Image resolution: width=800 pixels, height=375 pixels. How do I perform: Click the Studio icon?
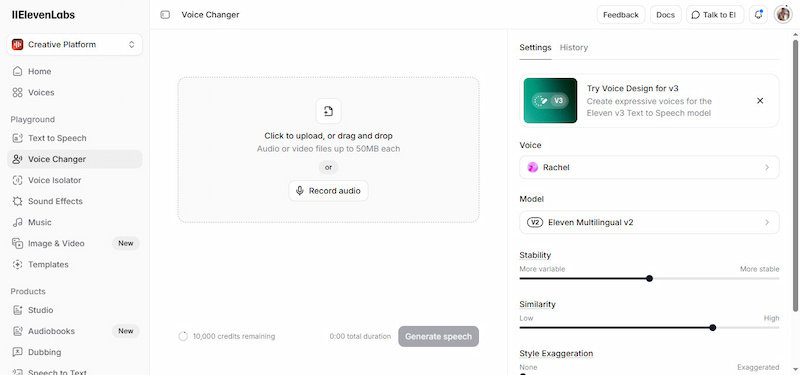(x=17, y=310)
